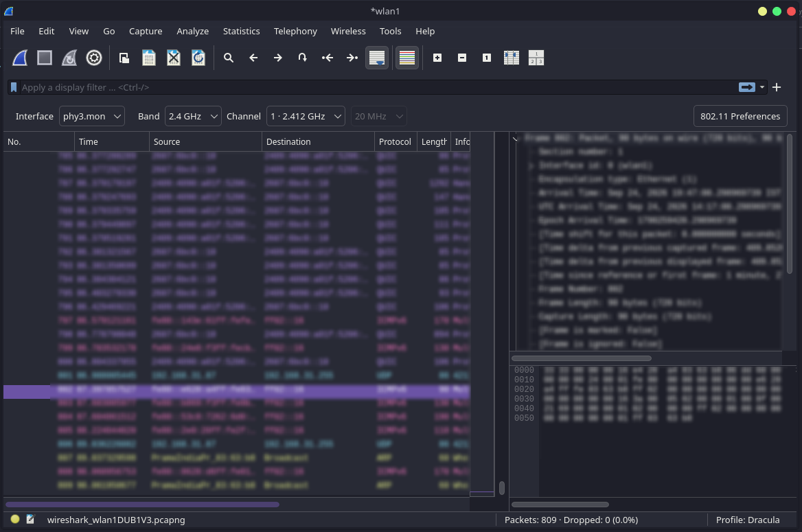This screenshot has height=532, width=802.
Task: Find a packet with magnifier icon
Action: coord(229,58)
